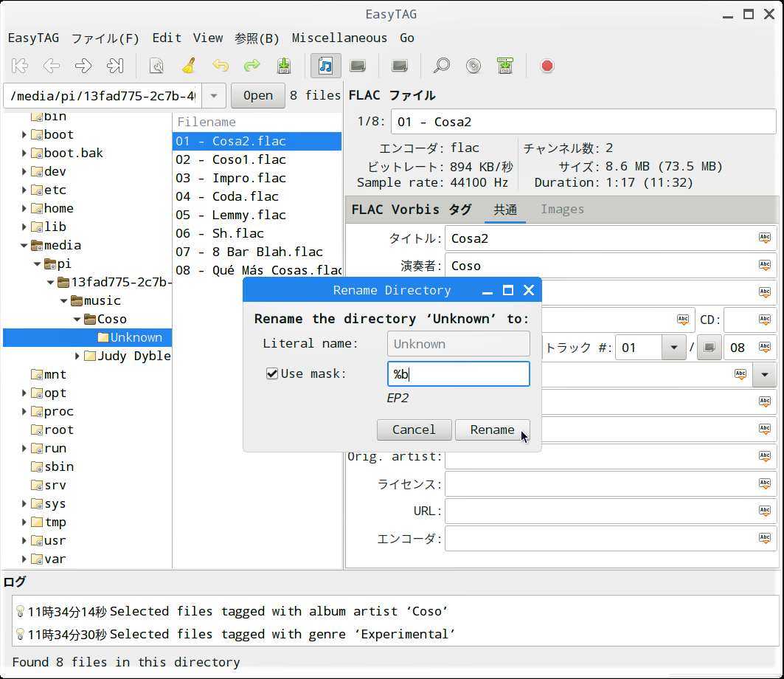Viewport: 784px width, 679px height.
Task: Open the track number 01 dropdown
Action: [673, 348]
